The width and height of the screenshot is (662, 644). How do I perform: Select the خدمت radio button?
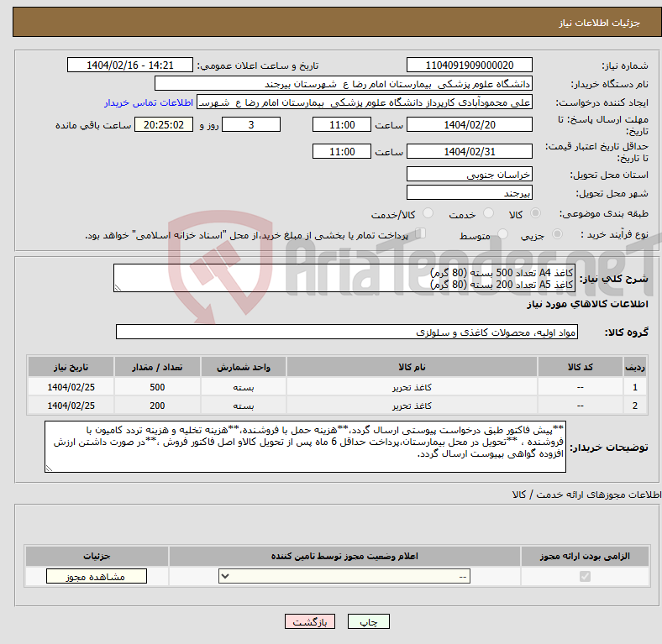click(488, 213)
